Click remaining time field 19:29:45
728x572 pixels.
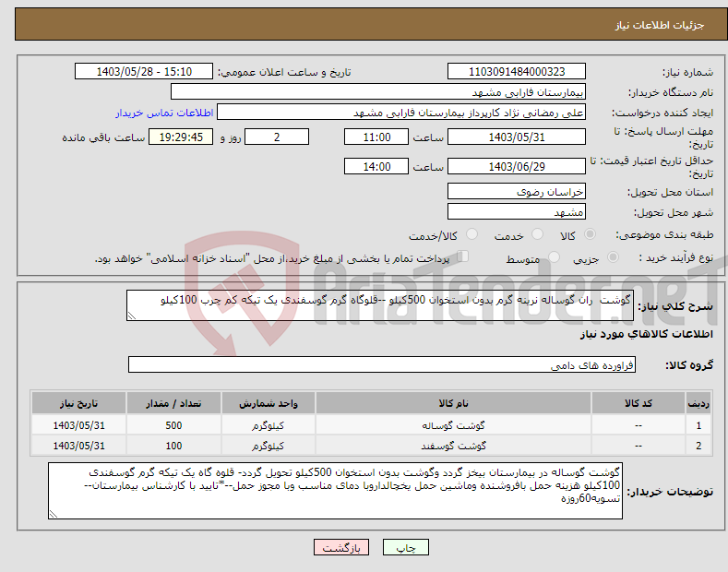click(181, 137)
